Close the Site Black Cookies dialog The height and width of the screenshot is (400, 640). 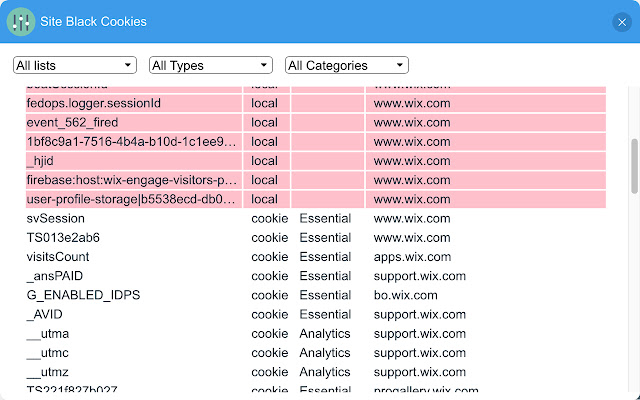[621, 22]
